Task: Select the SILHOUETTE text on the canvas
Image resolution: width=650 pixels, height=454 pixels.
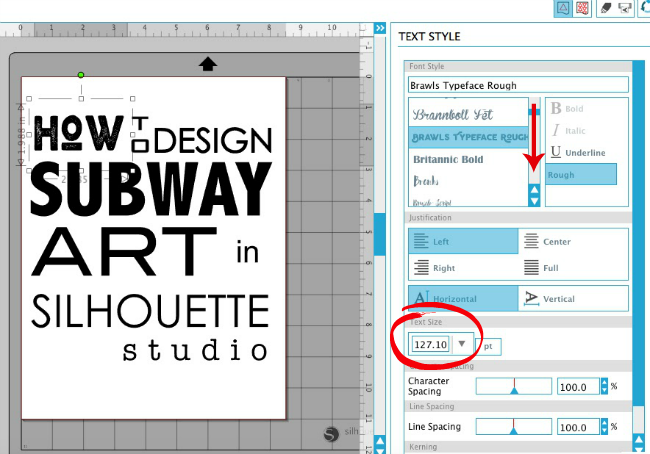Action: [150, 311]
